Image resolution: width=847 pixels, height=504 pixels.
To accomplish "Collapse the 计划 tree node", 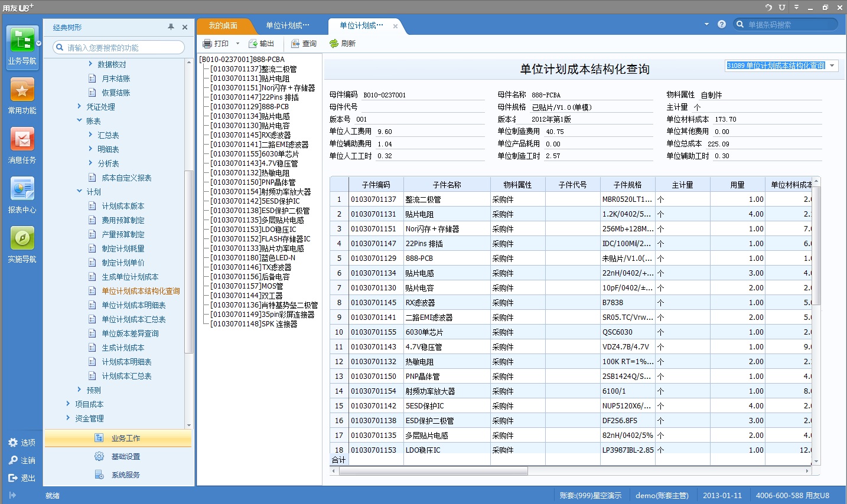I will coord(79,191).
